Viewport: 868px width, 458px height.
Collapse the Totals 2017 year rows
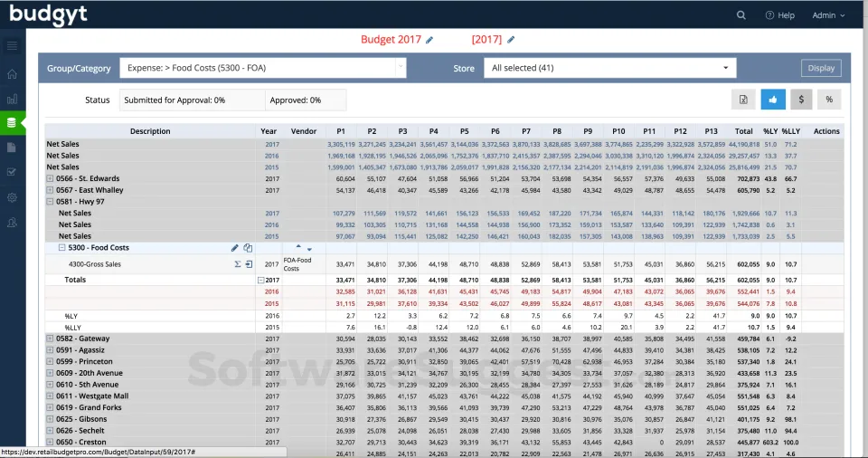click(x=260, y=281)
